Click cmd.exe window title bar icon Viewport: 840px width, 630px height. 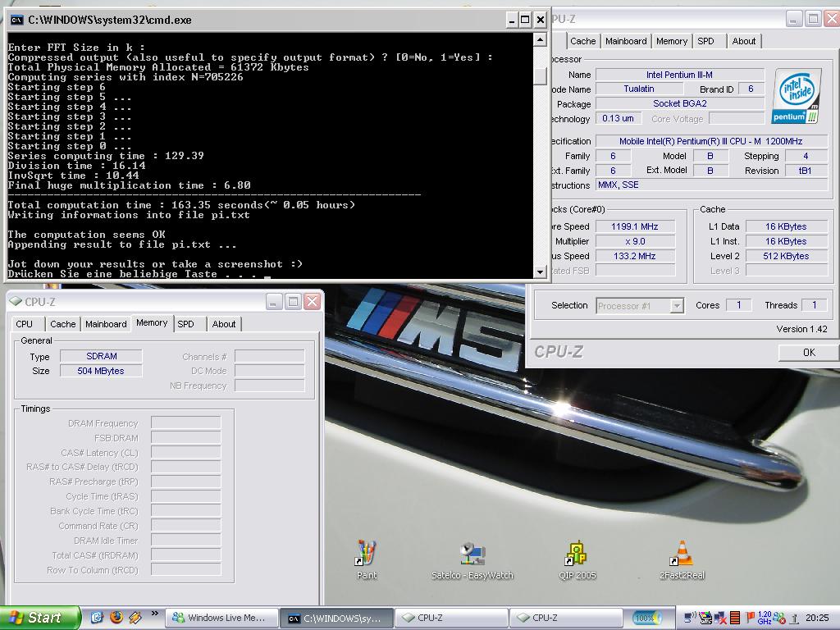pos(17,21)
